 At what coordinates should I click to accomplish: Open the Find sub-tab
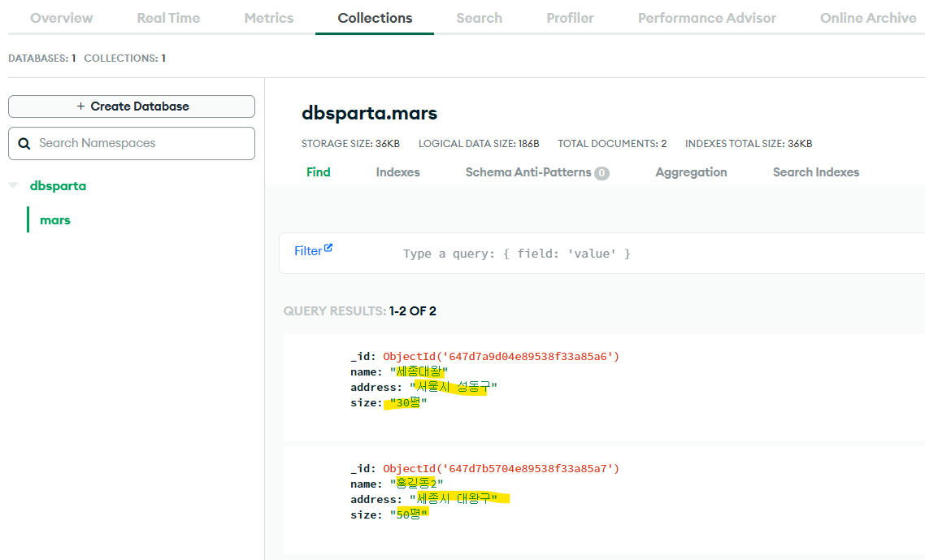coord(318,172)
